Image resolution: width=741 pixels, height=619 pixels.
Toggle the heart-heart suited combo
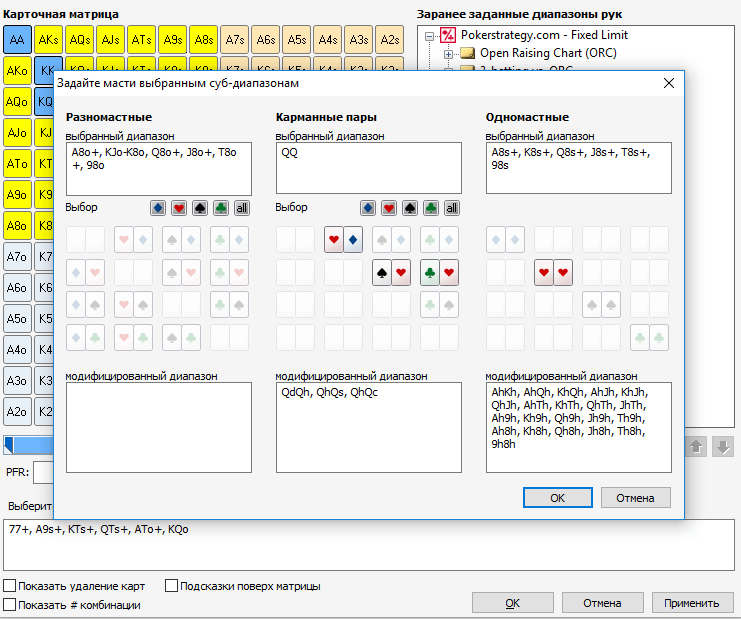point(553,272)
